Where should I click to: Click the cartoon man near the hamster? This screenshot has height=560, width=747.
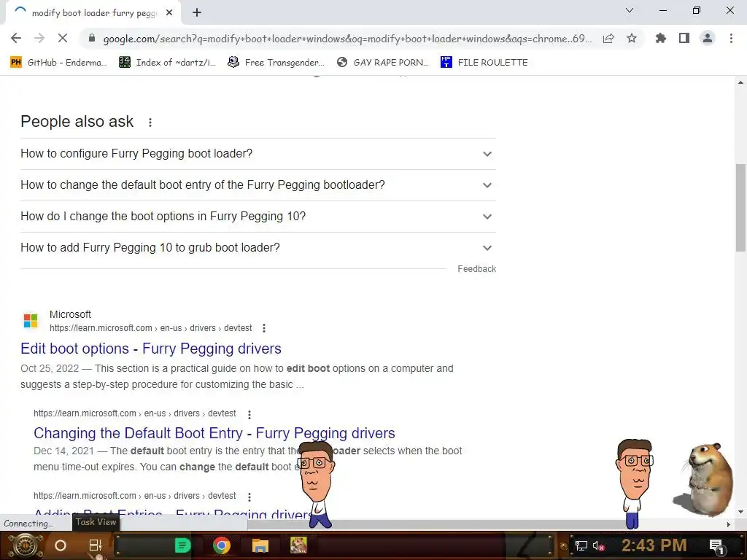[634, 483]
